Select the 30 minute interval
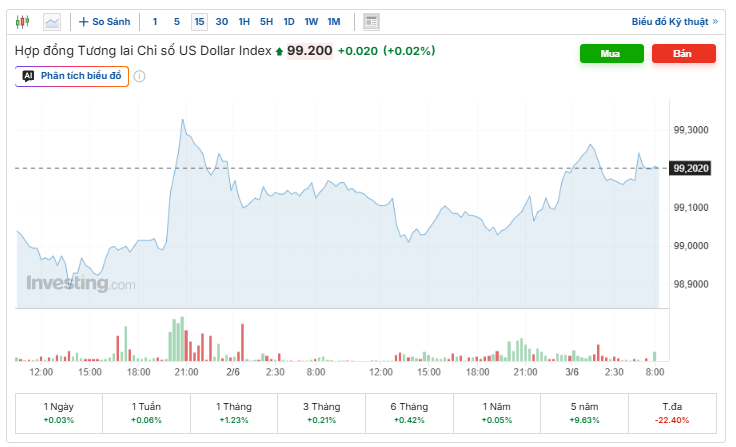This screenshot has width=736, height=447. 222,22
